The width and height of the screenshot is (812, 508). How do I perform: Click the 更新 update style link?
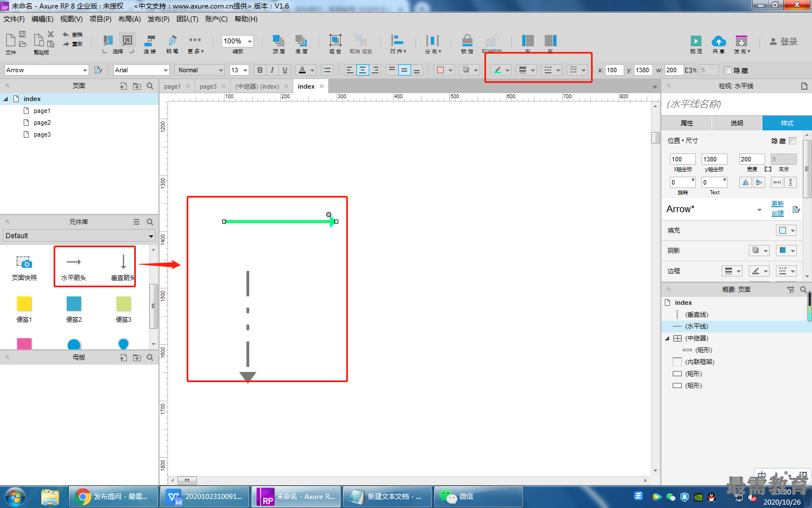(x=778, y=204)
